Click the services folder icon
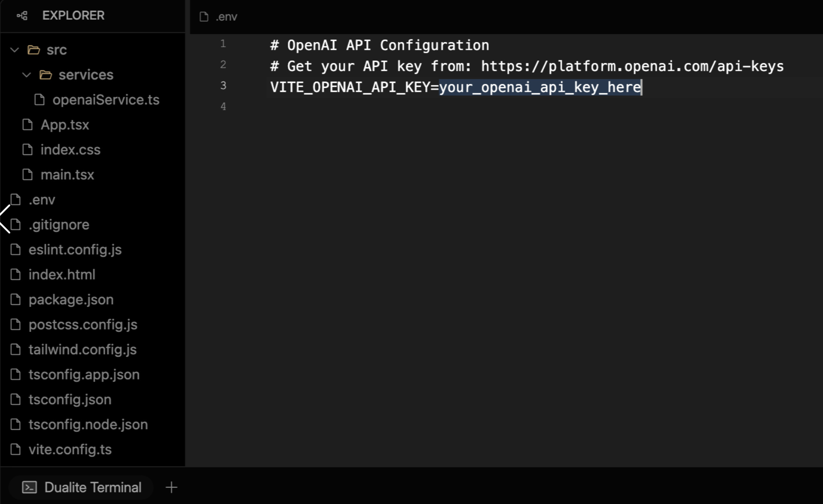Viewport: 823px width, 504px height. (x=46, y=75)
